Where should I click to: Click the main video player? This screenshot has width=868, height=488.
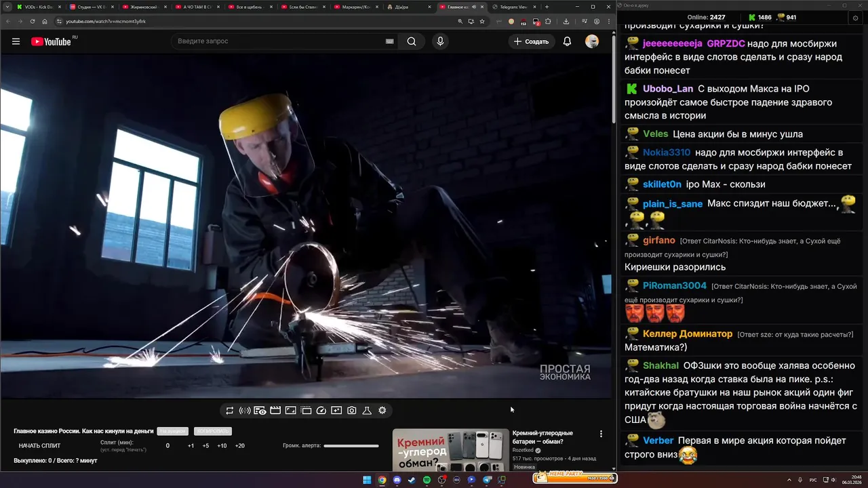(x=306, y=226)
